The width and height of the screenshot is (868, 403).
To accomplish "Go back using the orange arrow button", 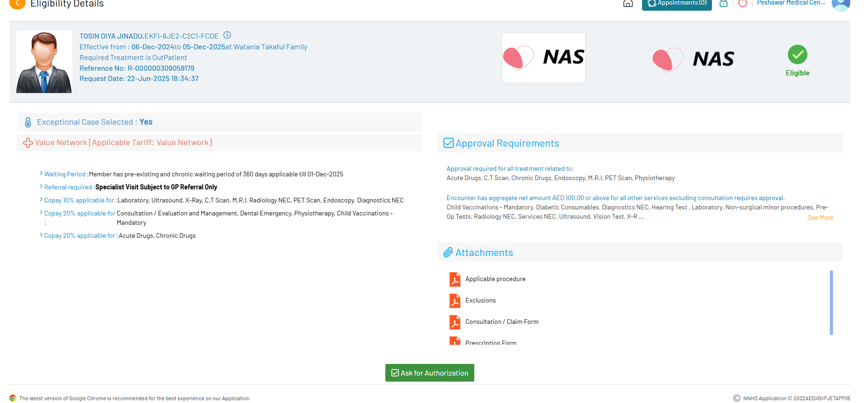I will (x=17, y=4).
